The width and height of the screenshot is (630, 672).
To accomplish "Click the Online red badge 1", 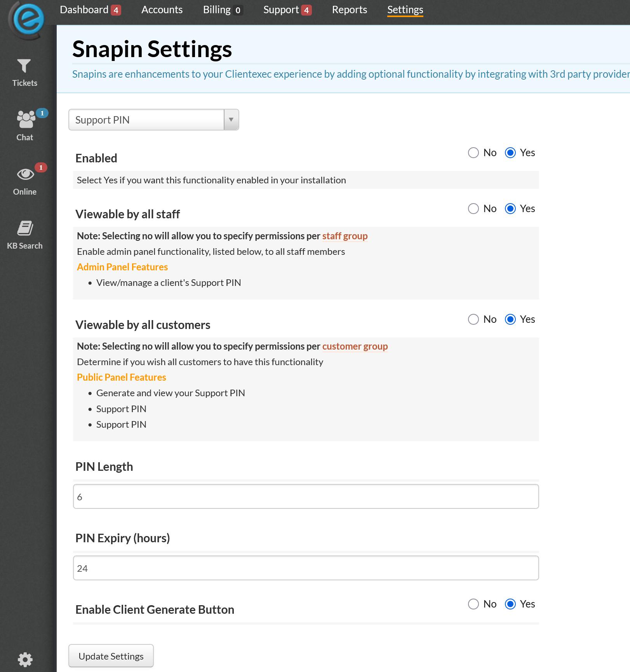I will (41, 167).
